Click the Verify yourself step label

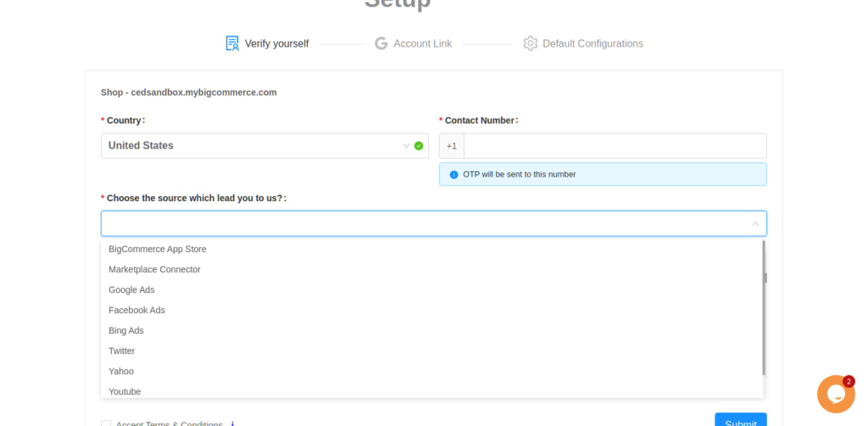pyautogui.click(x=277, y=44)
